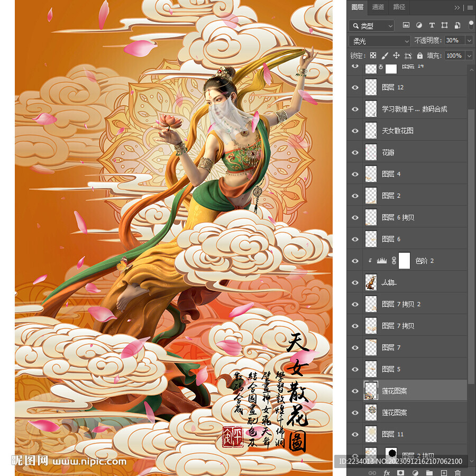Filter for text layers
This screenshot has height=476, width=476.
pos(432,25)
